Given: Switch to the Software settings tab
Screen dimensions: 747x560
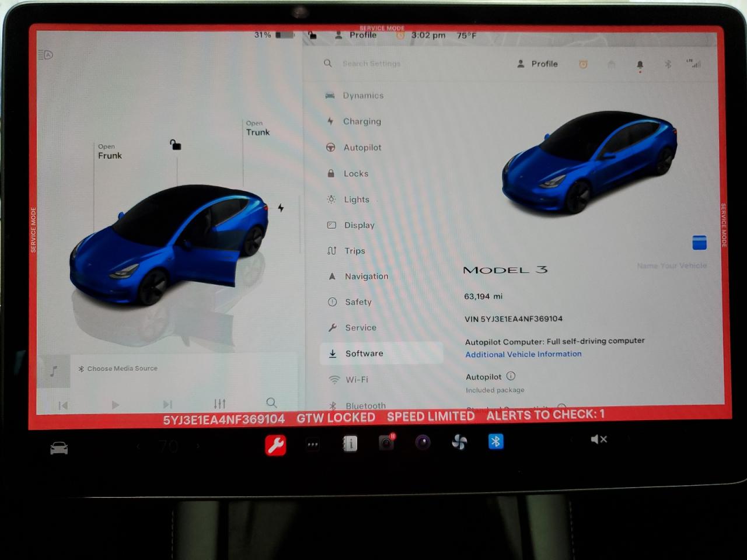Looking at the screenshot, I should pos(364,353).
